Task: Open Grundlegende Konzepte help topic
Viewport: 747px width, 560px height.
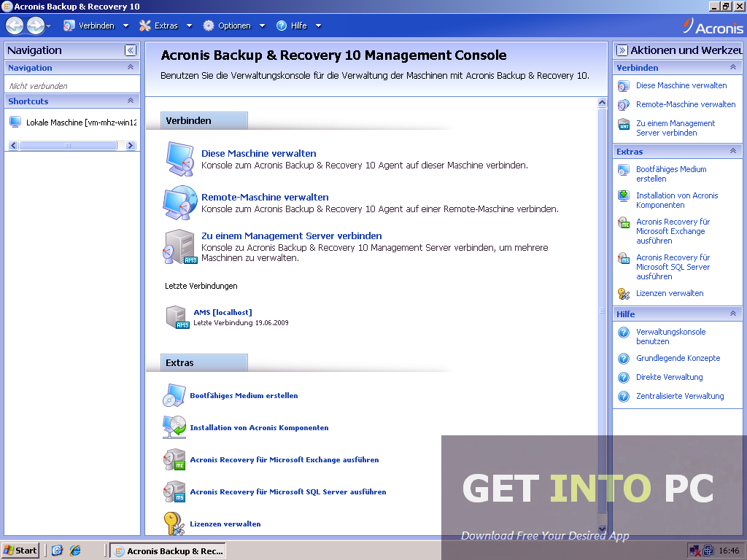Action: click(678, 358)
